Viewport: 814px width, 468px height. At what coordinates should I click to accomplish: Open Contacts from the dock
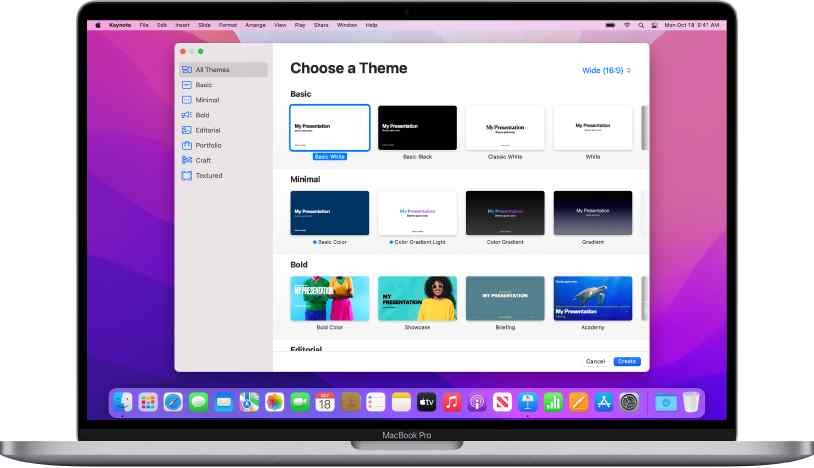tap(350, 402)
